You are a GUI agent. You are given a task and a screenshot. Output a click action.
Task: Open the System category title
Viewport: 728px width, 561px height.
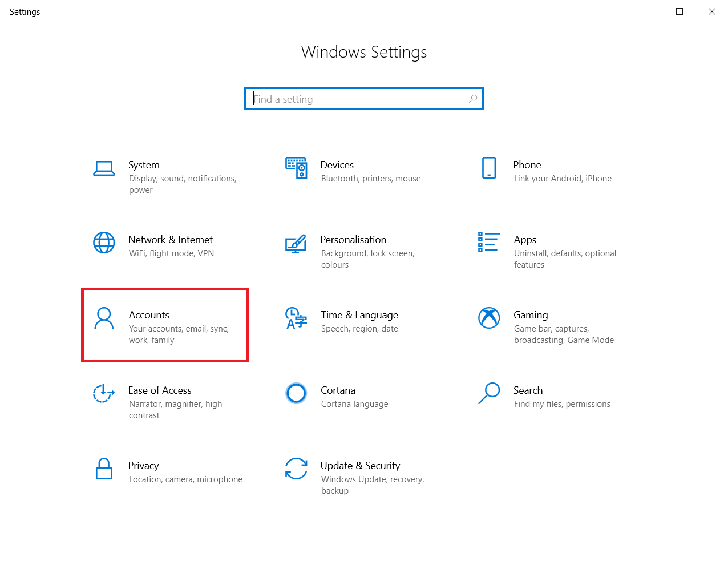click(144, 165)
